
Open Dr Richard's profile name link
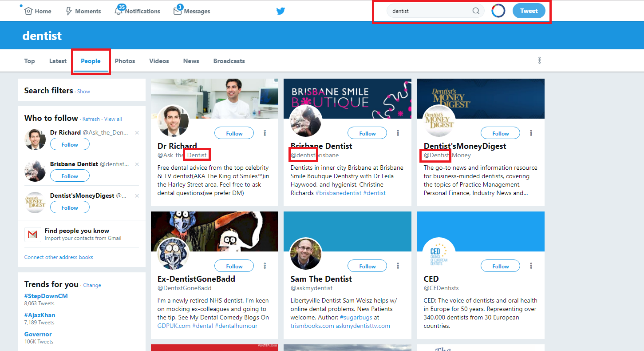[x=177, y=146]
